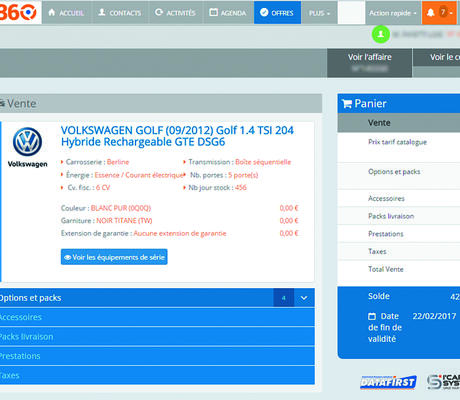
Task: Click the Garniture value NOIR TITANE
Action: click(124, 221)
